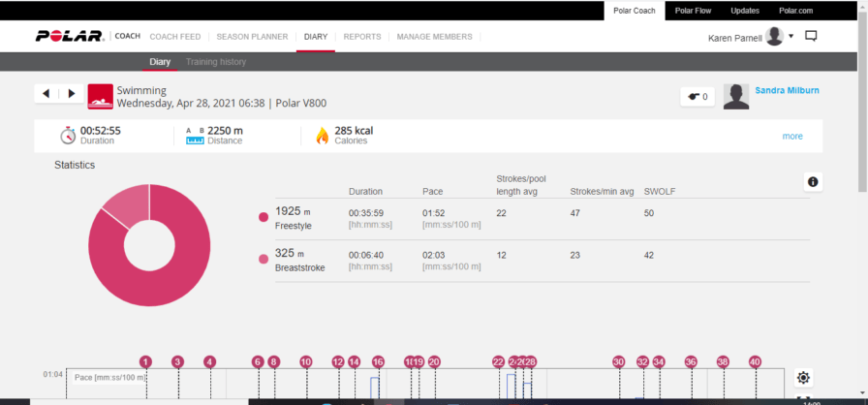Open the Reports menu
Image resolution: width=868 pixels, height=405 pixels.
click(x=361, y=37)
